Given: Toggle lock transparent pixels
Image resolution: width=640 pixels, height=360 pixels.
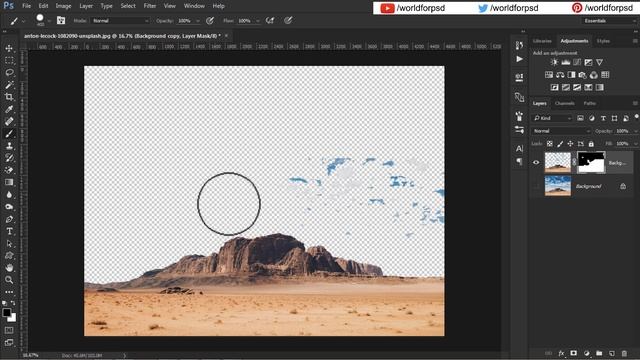Looking at the screenshot, I should coord(550,144).
